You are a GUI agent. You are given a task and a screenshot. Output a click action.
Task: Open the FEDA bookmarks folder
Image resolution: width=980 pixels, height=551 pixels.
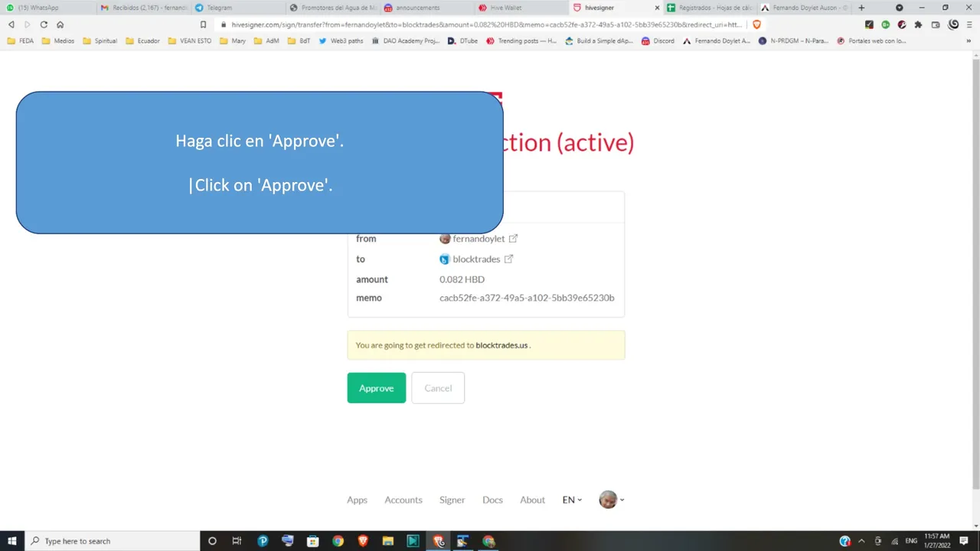[21, 41]
